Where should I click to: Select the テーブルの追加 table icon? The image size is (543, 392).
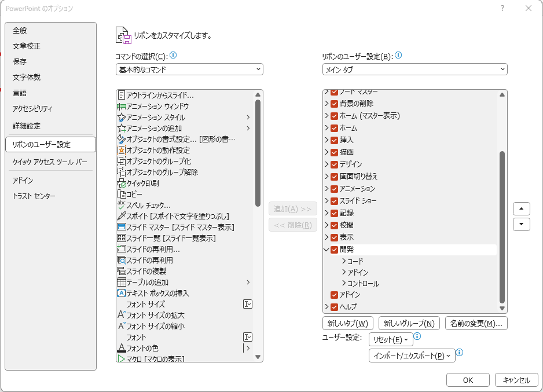pyautogui.click(x=122, y=282)
